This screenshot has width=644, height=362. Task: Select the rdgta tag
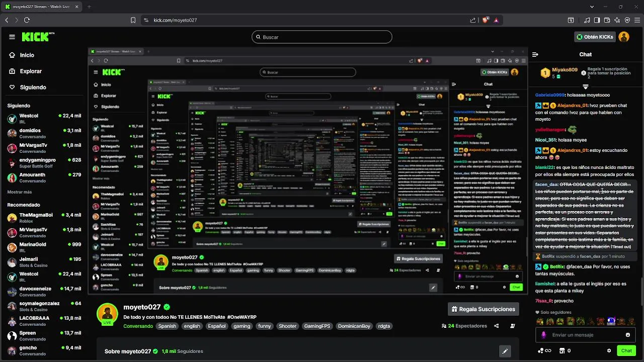[x=384, y=326]
